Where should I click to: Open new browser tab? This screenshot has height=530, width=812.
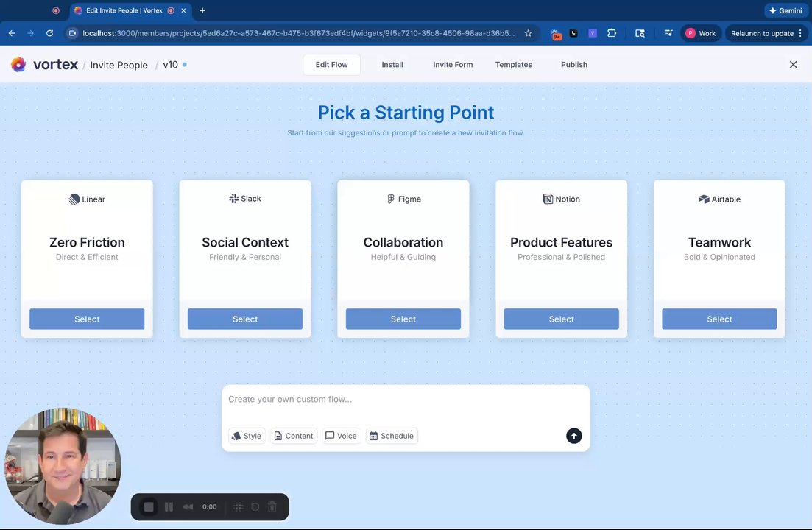click(x=202, y=10)
